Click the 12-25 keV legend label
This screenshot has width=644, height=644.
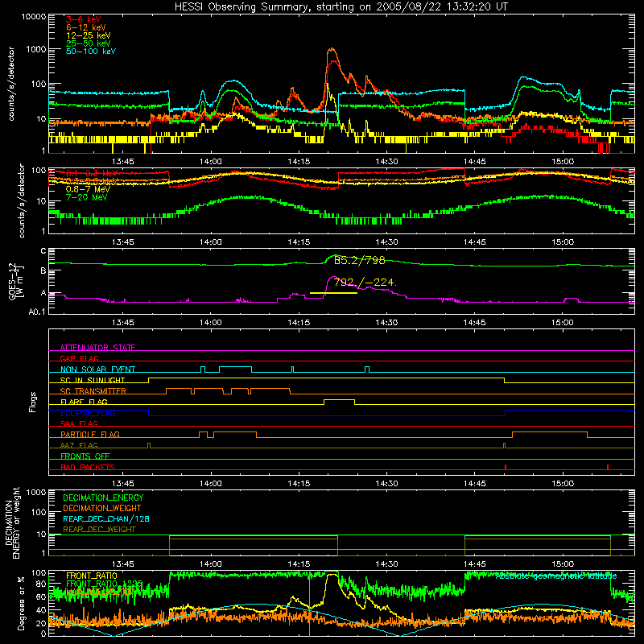point(88,35)
